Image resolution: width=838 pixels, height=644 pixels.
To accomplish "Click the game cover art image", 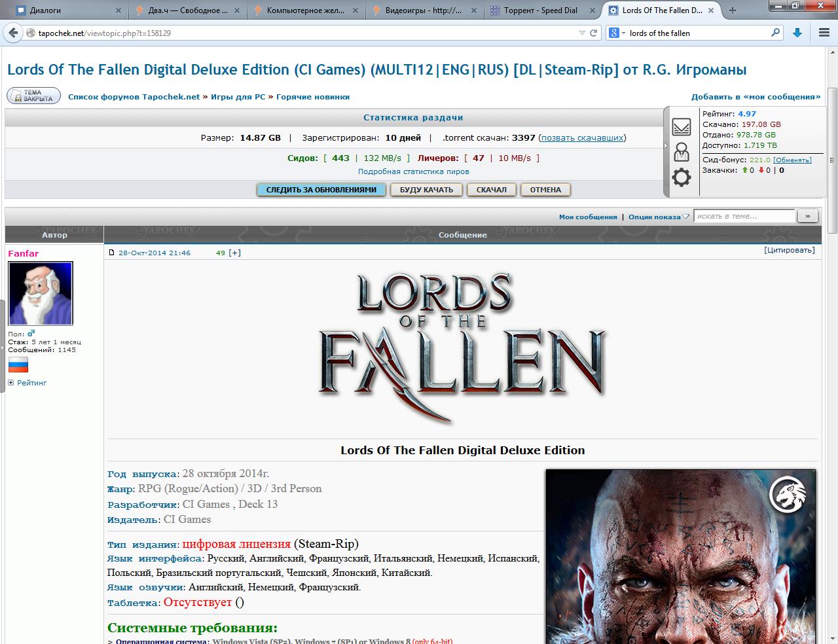I will click(x=681, y=557).
